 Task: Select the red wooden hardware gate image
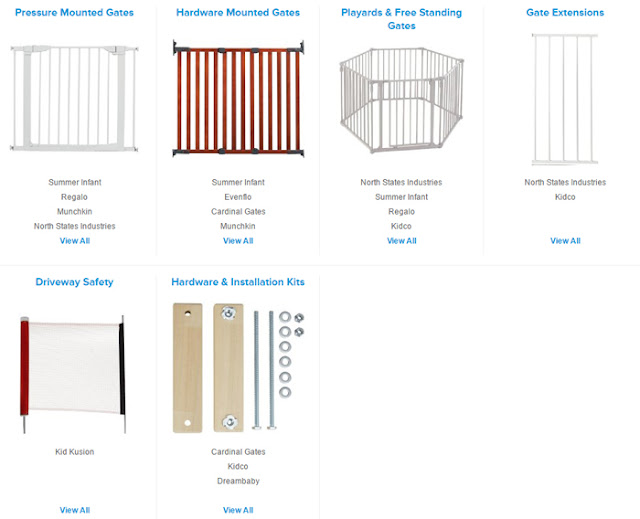point(238,98)
